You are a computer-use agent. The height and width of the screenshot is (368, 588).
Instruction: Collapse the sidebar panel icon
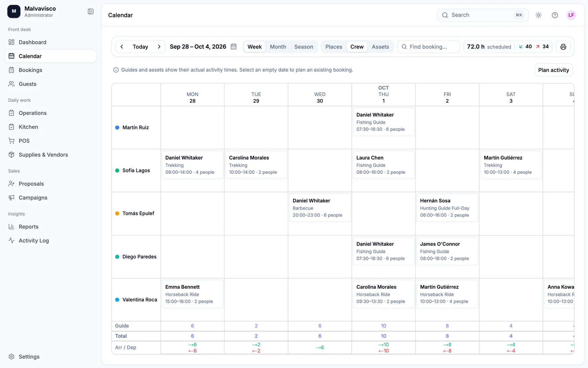click(x=91, y=12)
